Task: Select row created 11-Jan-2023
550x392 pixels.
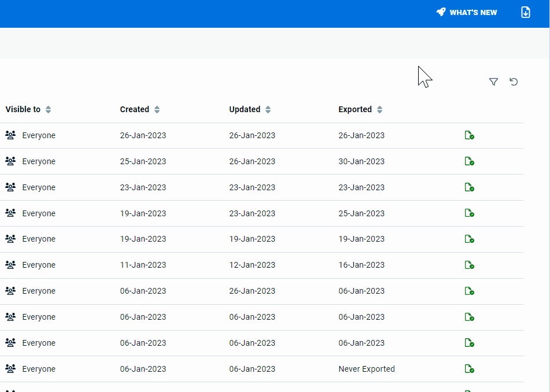Action: click(261, 265)
